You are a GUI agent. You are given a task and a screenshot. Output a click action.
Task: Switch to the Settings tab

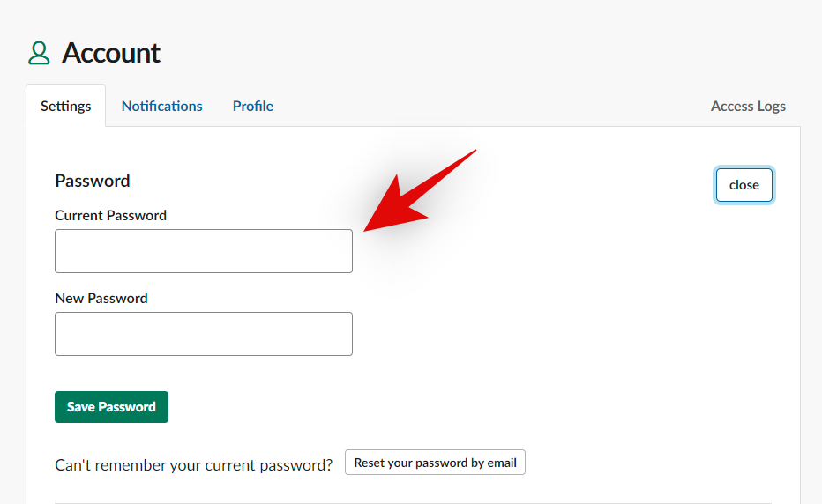click(66, 106)
